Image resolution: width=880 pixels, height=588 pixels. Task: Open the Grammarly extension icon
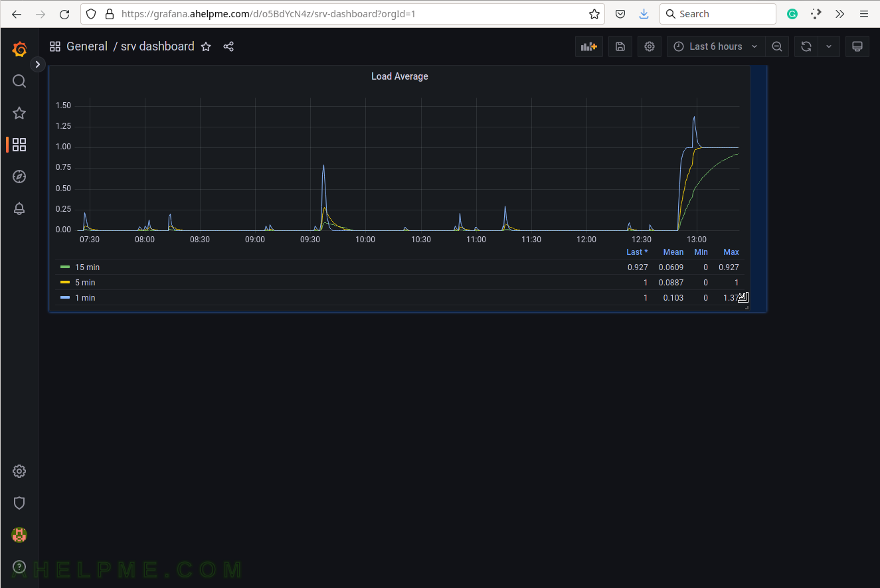(x=792, y=14)
